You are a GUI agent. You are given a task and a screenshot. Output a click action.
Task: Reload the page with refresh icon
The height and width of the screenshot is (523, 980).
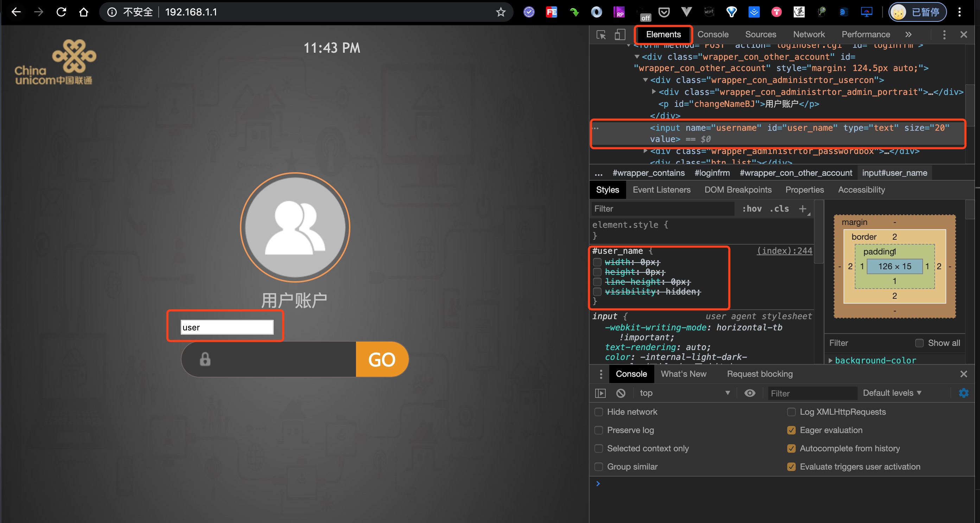point(61,12)
